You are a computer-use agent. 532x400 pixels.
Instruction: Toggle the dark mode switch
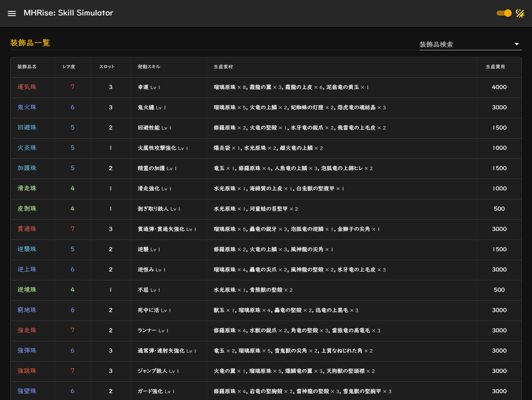pyautogui.click(x=504, y=13)
